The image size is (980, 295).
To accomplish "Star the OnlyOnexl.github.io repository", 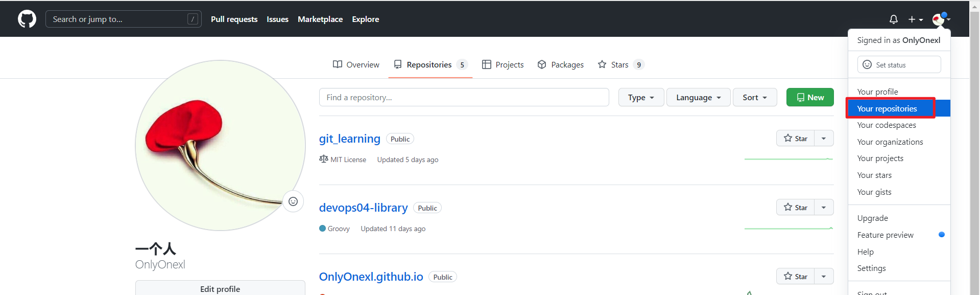I will click(795, 277).
